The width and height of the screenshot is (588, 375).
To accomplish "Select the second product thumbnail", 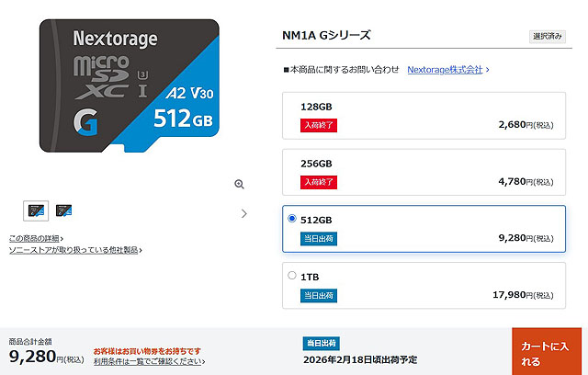I will click(x=63, y=210).
